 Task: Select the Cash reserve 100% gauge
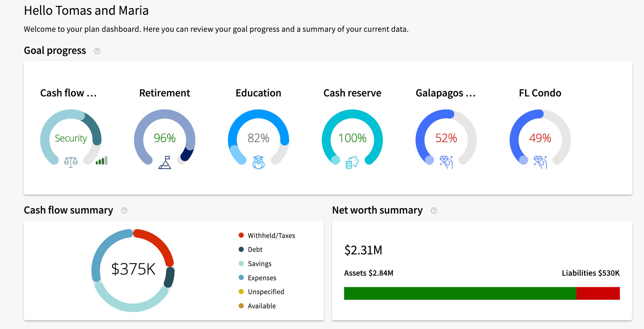(352, 138)
